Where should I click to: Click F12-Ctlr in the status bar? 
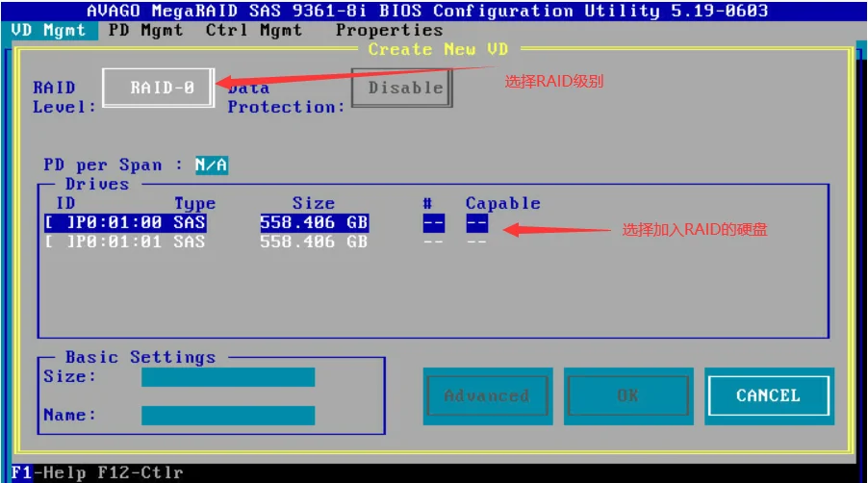140,473
